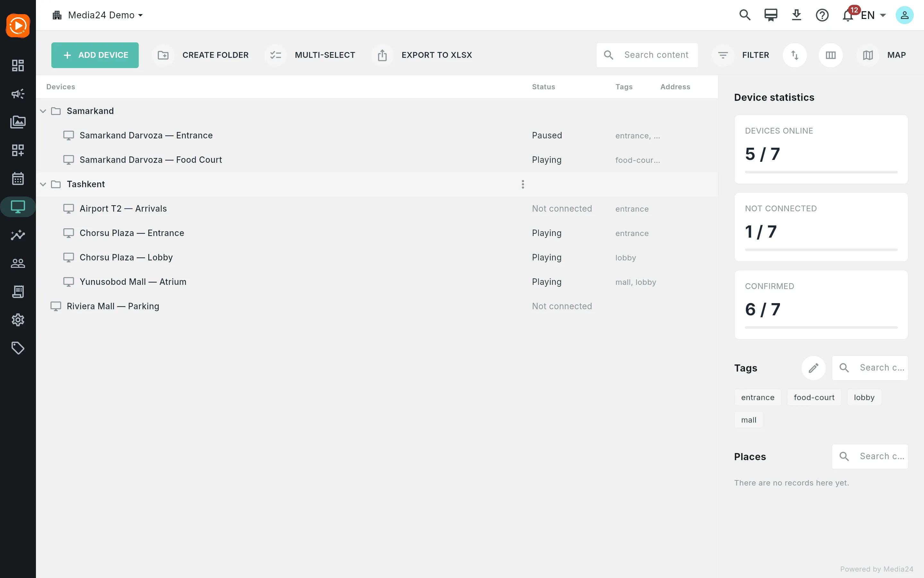This screenshot has height=578, width=924.
Task: Open notifications bell with 12 badge
Action: [848, 15]
